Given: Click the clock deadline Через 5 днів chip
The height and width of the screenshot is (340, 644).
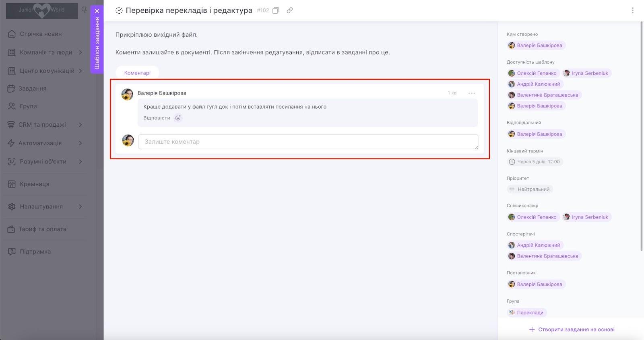Looking at the screenshot, I should [535, 162].
